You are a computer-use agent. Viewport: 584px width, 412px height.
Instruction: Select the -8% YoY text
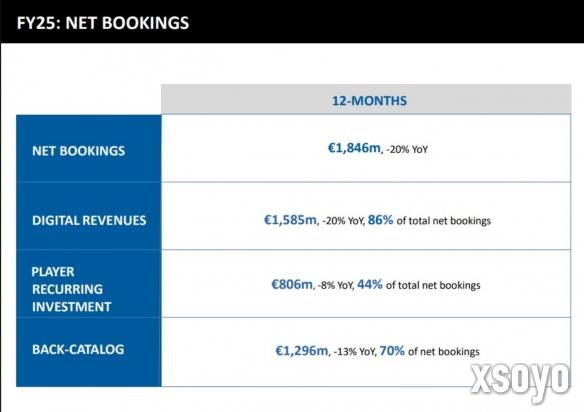(336, 285)
